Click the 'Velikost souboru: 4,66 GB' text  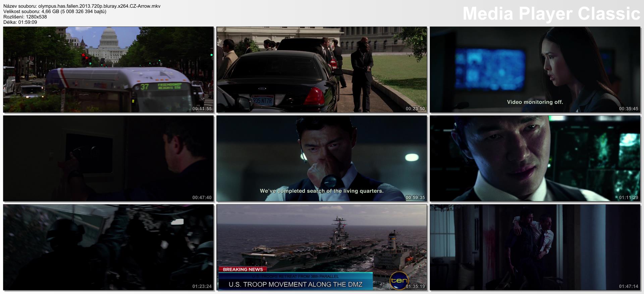coord(55,11)
